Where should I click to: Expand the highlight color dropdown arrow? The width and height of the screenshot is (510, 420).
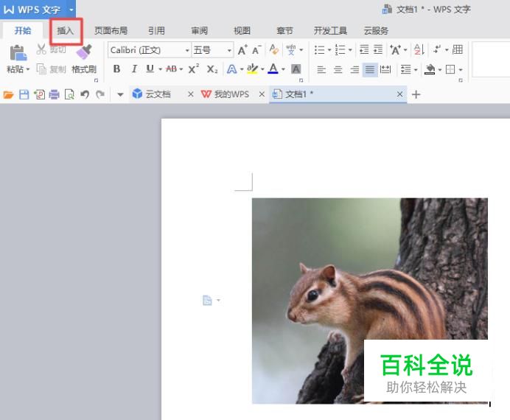tap(262, 69)
